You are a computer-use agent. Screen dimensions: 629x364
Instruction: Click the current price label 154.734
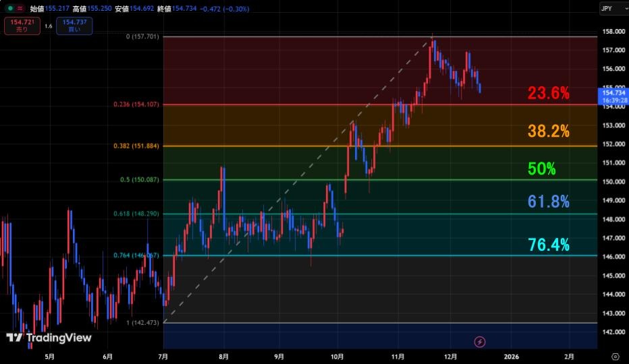click(x=613, y=92)
